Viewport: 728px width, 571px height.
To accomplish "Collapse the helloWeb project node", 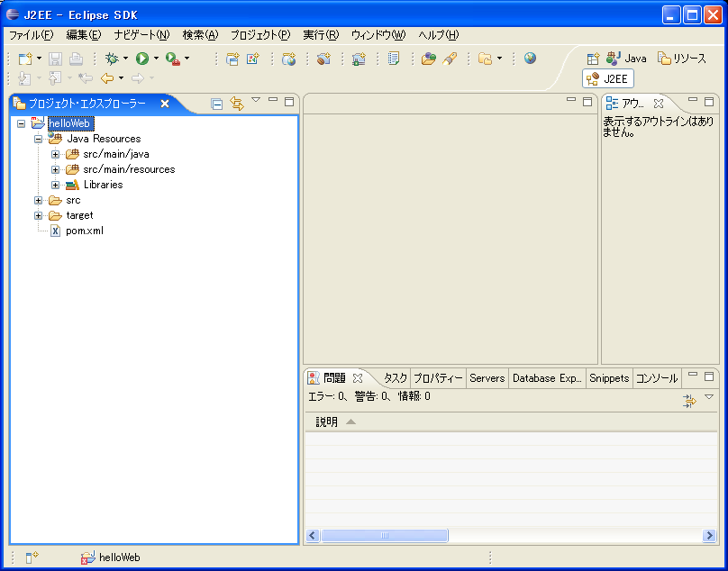I will pos(22,123).
